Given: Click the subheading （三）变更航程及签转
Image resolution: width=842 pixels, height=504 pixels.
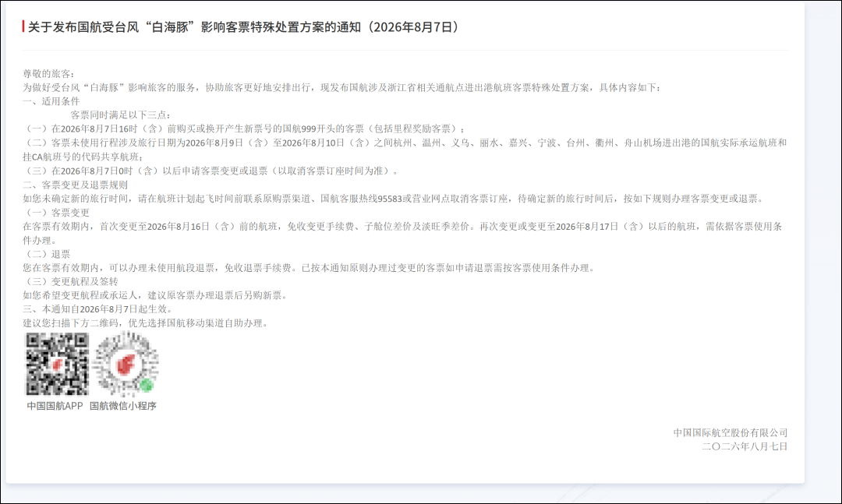Looking at the screenshot, I should (x=70, y=281).
